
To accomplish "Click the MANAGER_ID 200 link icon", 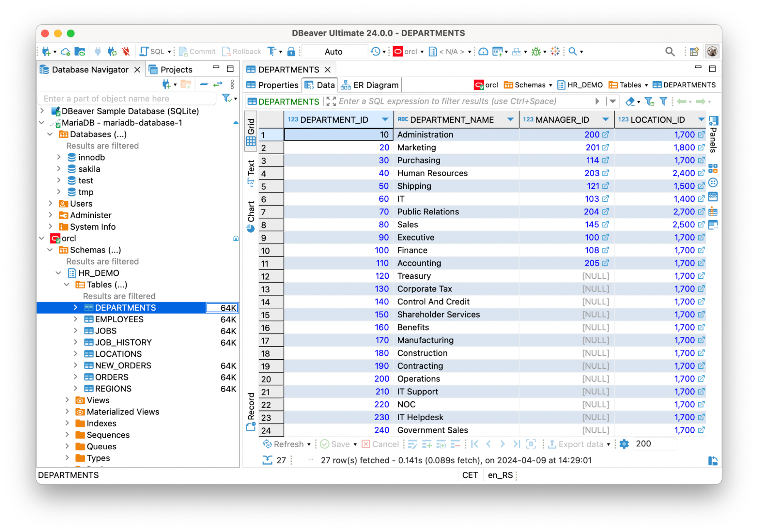I will [606, 135].
